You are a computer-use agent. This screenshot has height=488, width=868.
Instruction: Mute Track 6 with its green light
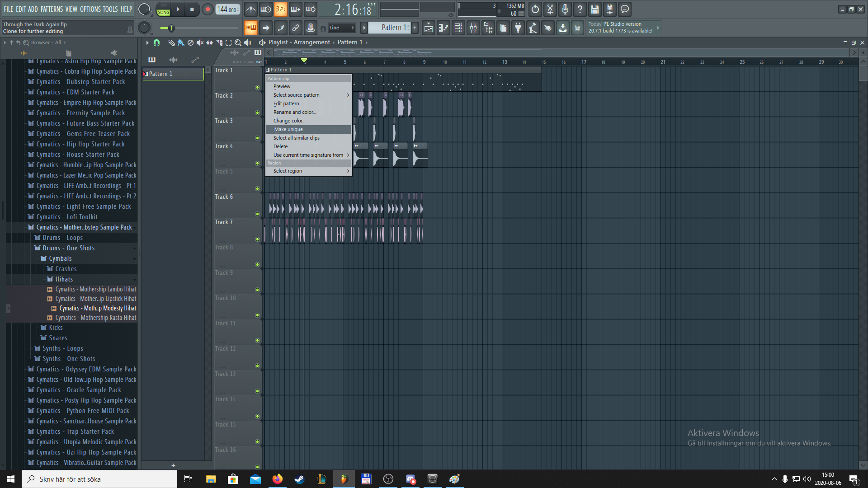pos(257,214)
